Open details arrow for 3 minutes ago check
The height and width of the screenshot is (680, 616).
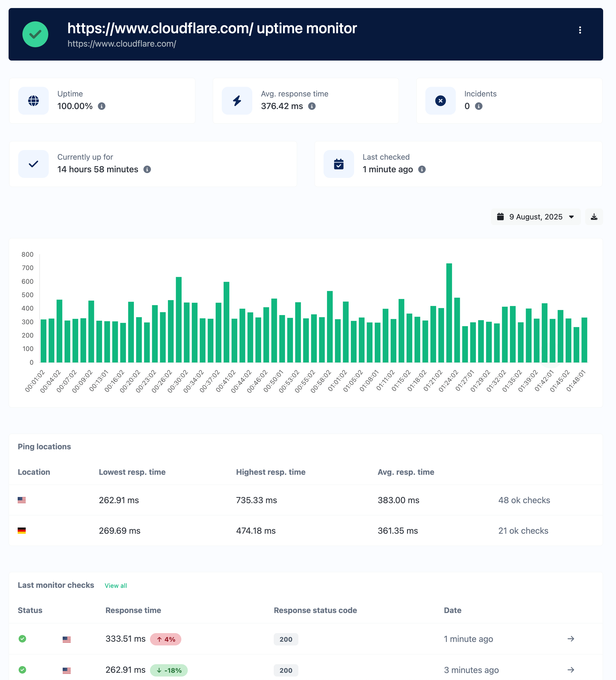coord(570,670)
